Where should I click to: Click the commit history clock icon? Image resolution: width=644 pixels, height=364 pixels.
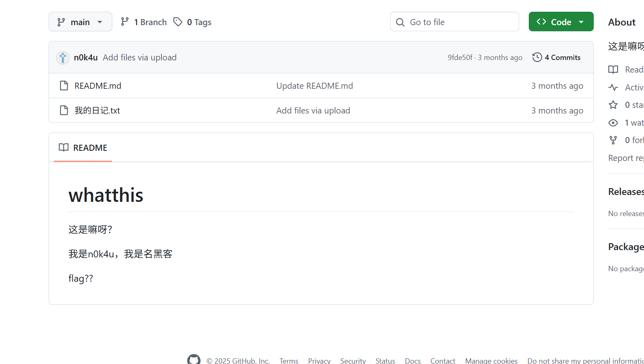tap(537, 58)
